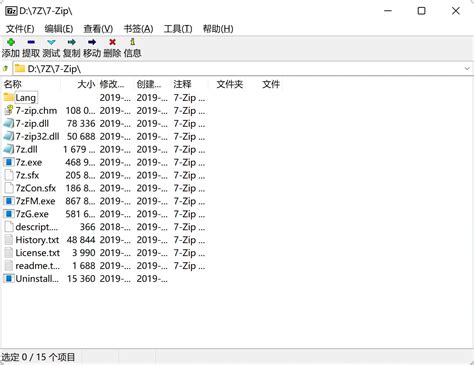Click the 7zCon.sfx file icon
This screenshot has width=474, height=365.
(9, 188)
